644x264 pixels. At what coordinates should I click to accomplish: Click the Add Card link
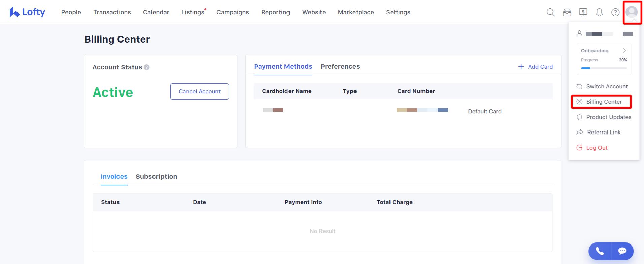point(535,67)
